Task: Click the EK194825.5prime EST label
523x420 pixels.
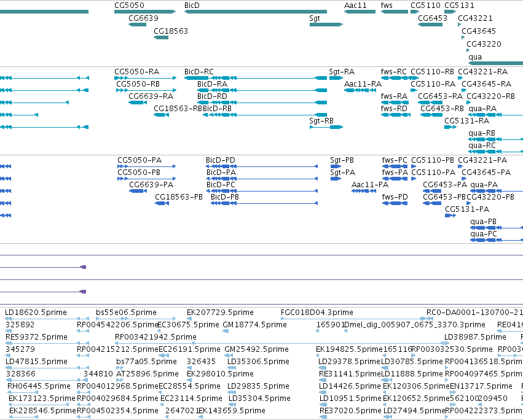Action: coord(349,349)
